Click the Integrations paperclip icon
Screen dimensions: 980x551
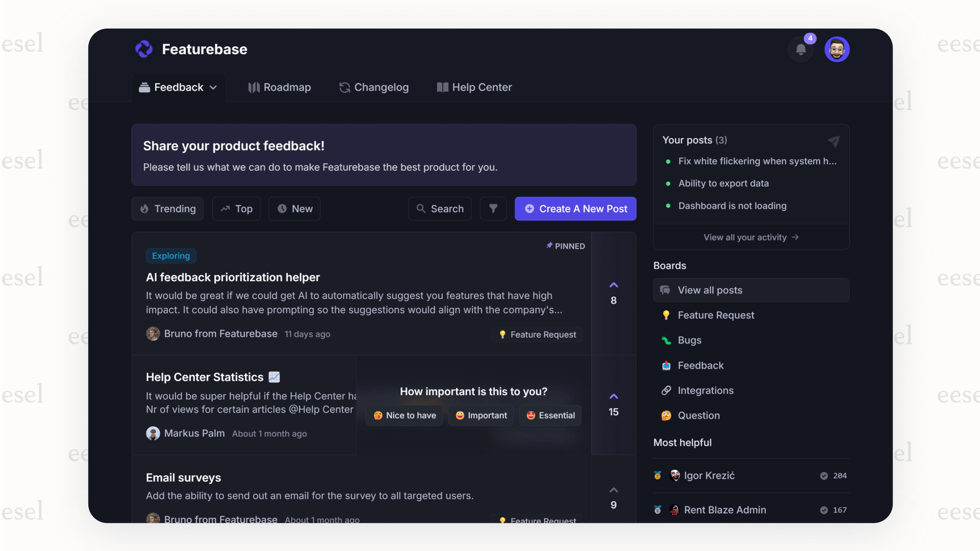click(666, 390)
